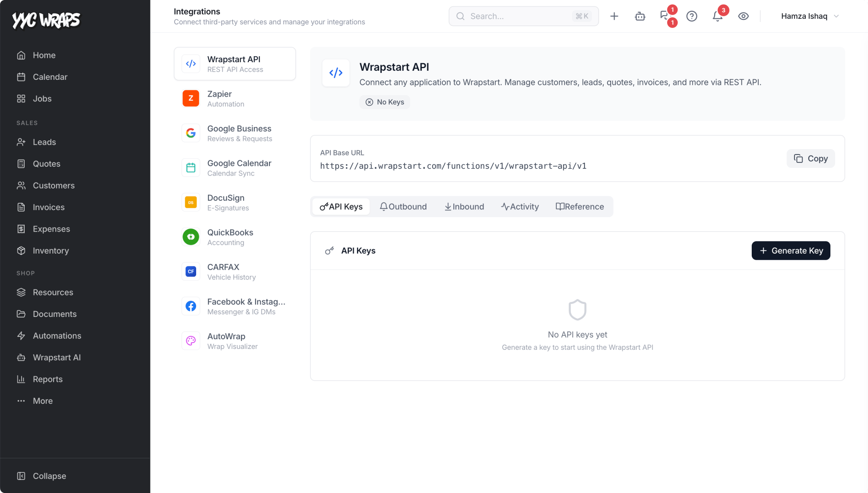The width and height of the screenshot is (868, 493).
Task: Click the Documents folder icon
Action: [21, 314]
